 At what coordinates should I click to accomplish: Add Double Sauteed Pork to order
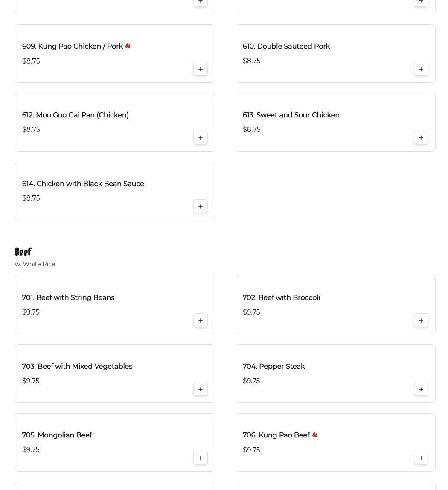pos(421,69)
